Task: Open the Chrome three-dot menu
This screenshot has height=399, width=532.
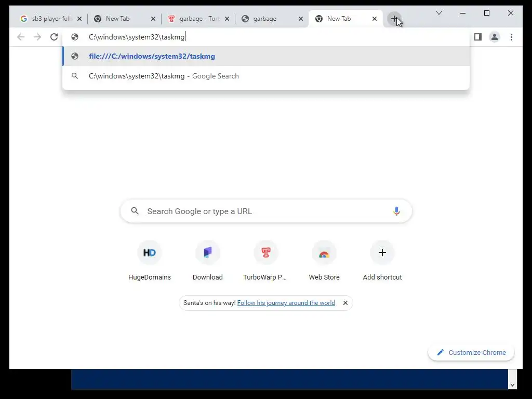Action: (x=511, y=37)
